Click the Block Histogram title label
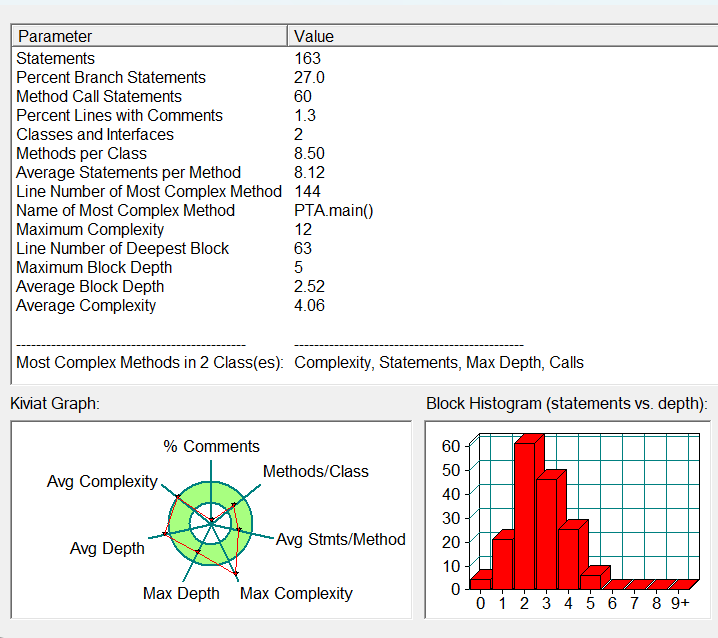The height and width of the screenshot is (638, 718). (567, 404)
